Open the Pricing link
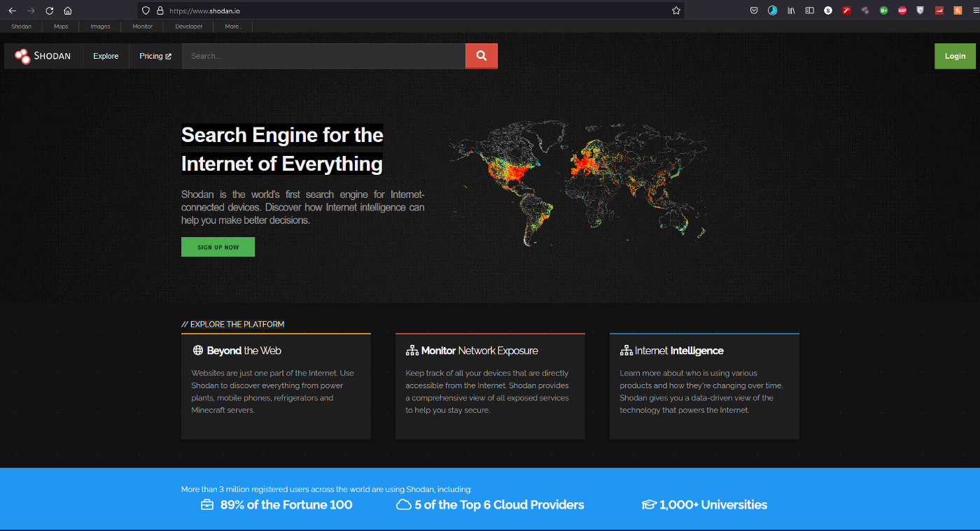The height and width of the screenshot is (531, 980). coord(155,56)
